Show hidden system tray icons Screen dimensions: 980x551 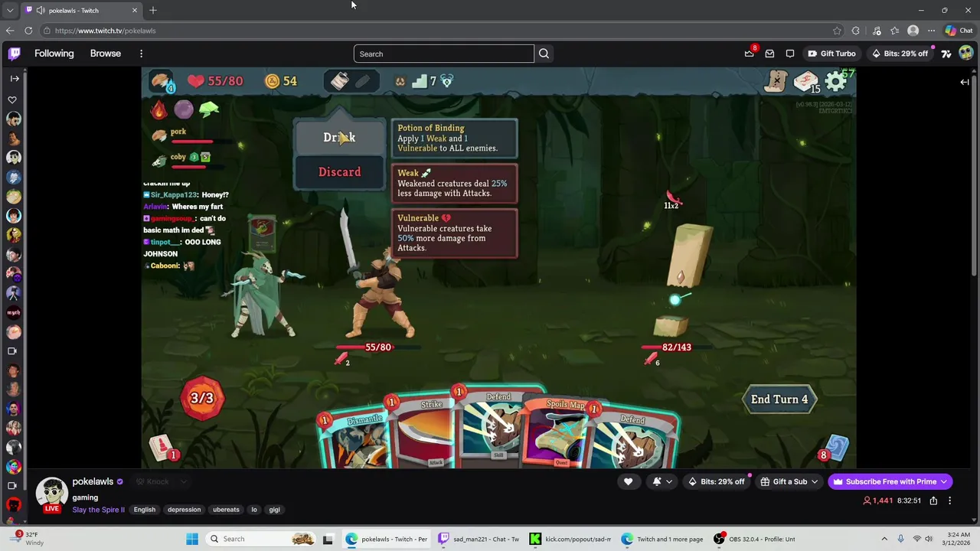[884, 539]
